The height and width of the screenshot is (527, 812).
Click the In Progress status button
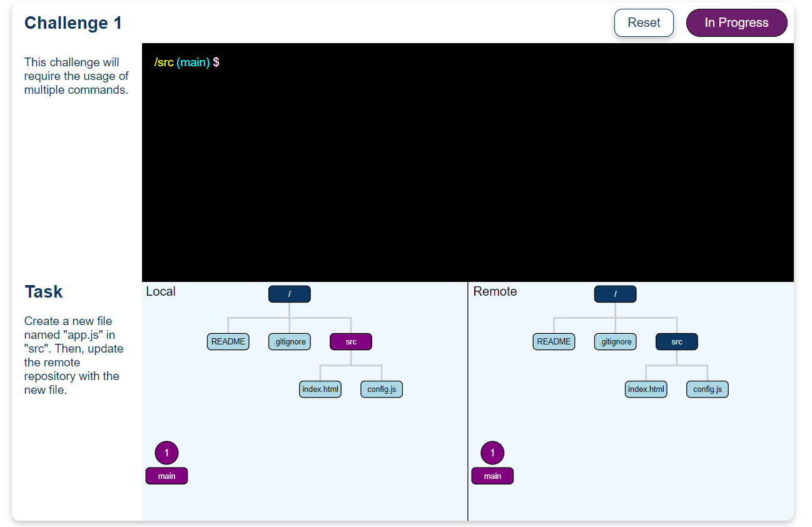coord(736,23)
